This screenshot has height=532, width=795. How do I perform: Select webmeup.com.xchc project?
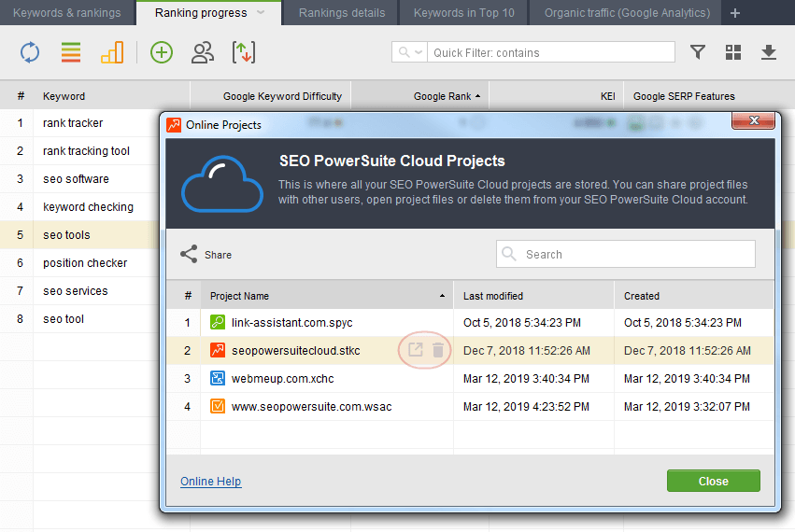(282, 379)
